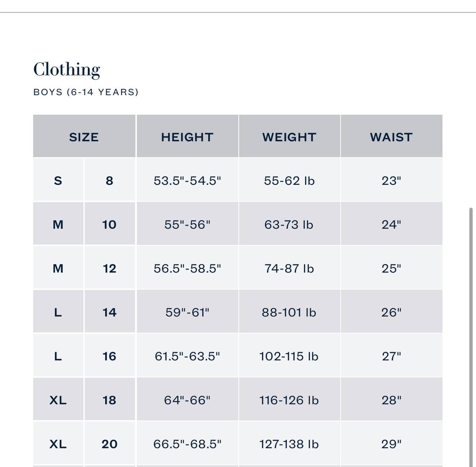
Task: Click the WAIST column header
Action: (x=391, y=137)
